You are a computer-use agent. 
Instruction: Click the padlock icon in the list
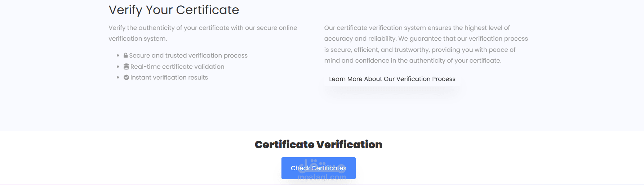pyautogui.click(x=126, y=55)
